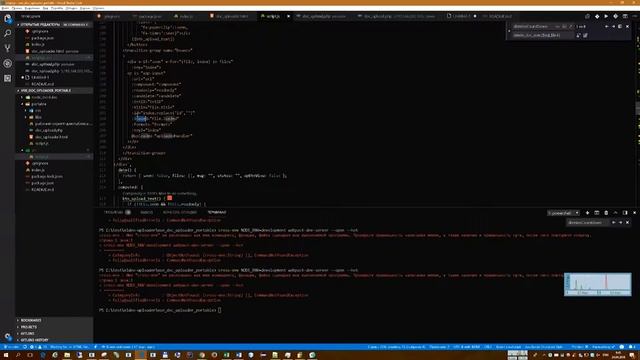Click the git branch indicator in status bar
Image resolution: width=640 pixels, height=360 pixels.
11,347
